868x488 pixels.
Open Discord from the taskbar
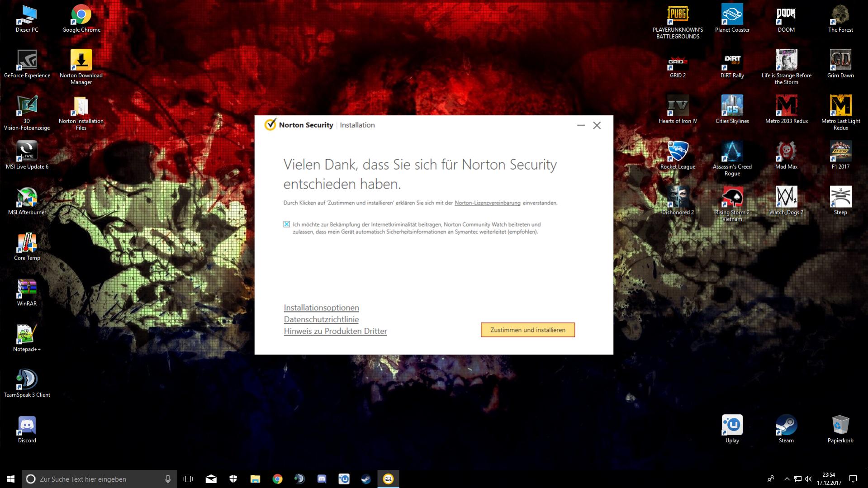pyautogui.click(x=322, y=479)
